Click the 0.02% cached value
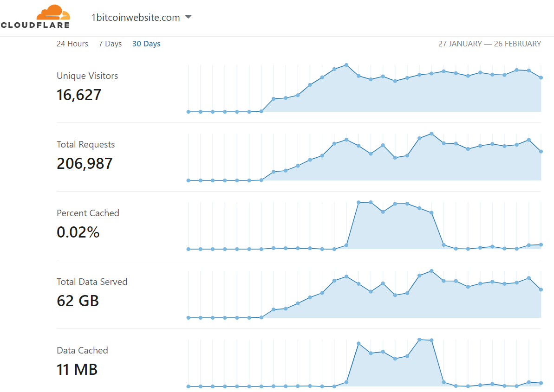Image resolution: width=554 pixels, height=392 pixels. (x=78, y=232)
